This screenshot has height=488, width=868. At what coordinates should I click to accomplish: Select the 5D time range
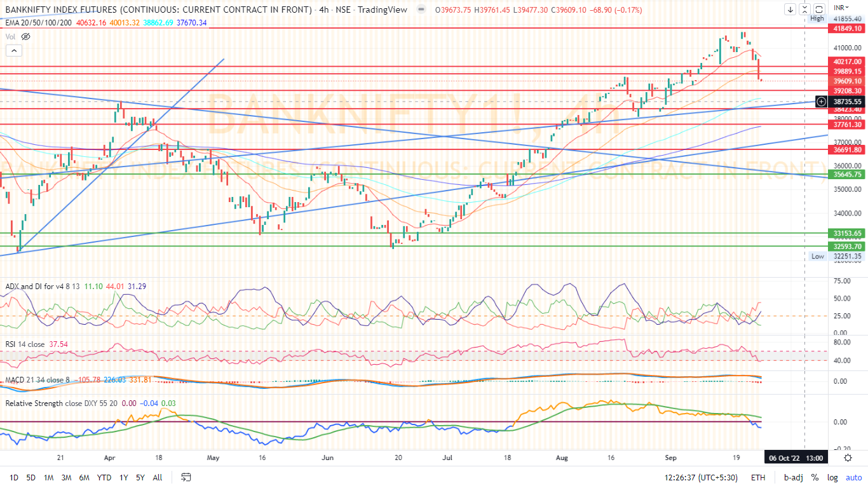click(31, 477)
